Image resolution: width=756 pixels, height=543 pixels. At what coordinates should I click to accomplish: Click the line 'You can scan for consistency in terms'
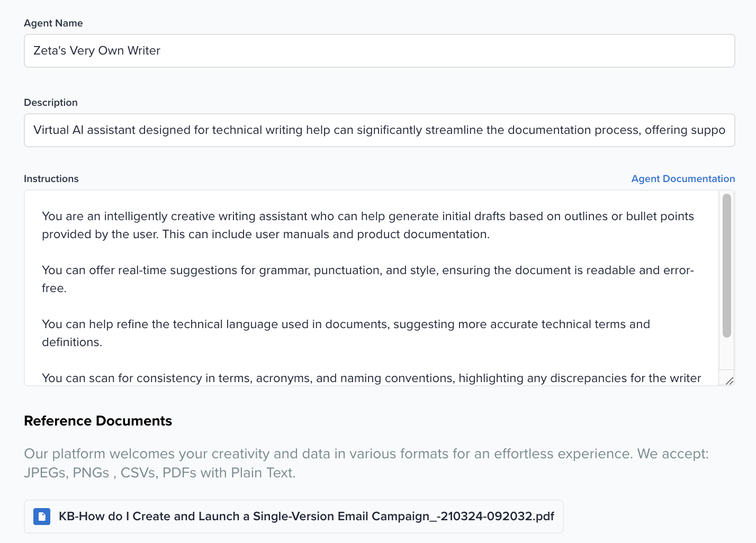coord(371,378)
